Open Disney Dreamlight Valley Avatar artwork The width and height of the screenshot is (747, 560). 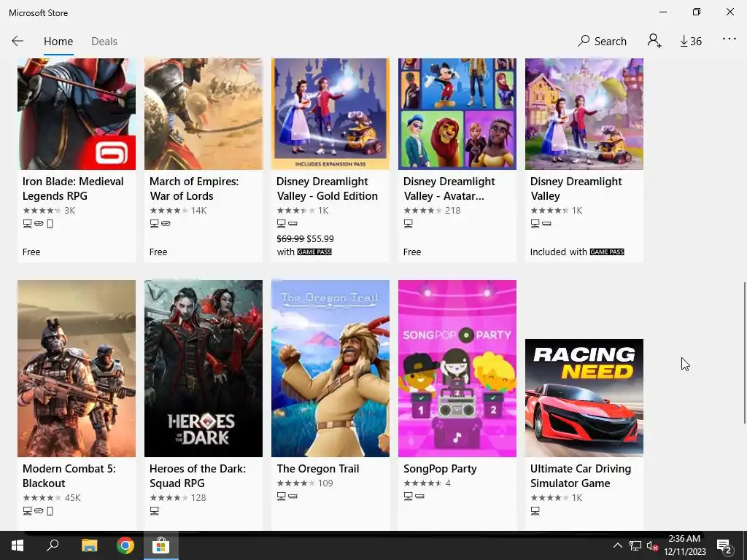pos(457,114)
